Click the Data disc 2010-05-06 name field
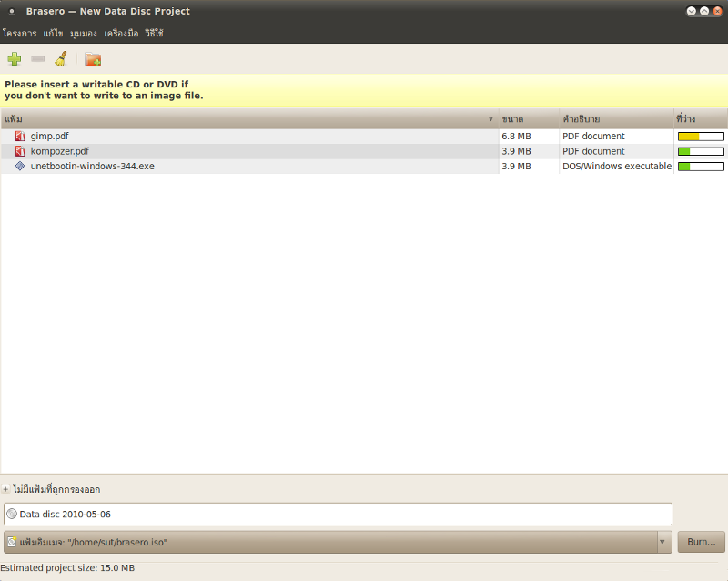This screenshot has width=728, height=581. (338, 515)
